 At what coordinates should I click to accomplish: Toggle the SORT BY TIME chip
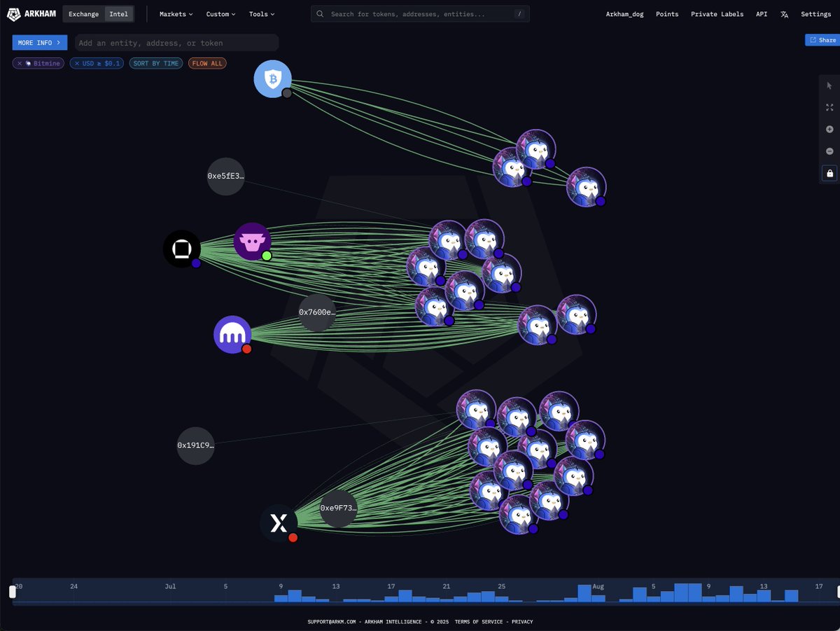[x=156, y=64]
